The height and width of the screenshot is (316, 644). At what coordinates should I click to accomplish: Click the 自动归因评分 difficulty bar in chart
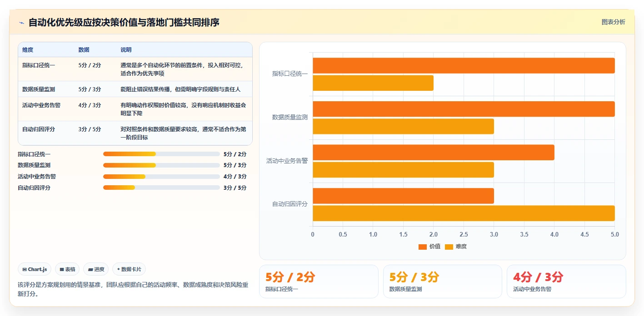[x=464, y=213]
